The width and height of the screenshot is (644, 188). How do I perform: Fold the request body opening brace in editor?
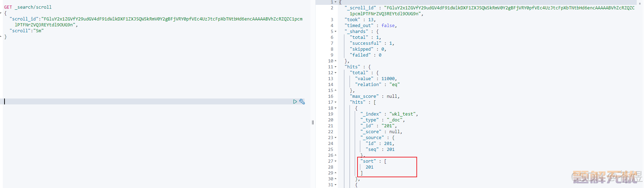1,13
